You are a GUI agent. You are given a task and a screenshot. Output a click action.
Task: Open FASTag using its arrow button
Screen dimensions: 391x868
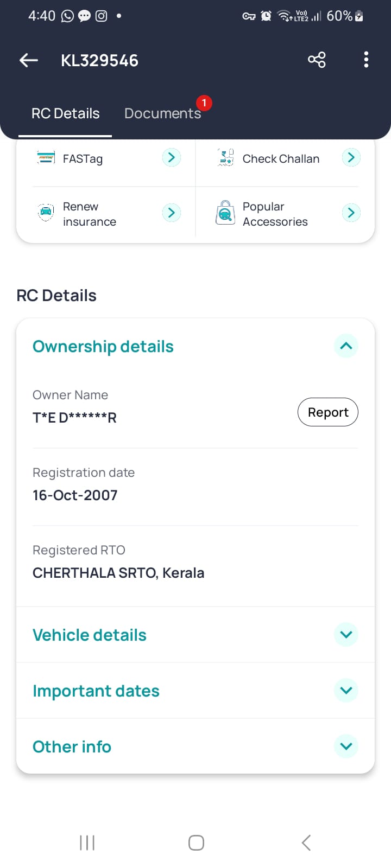[172, 158]
